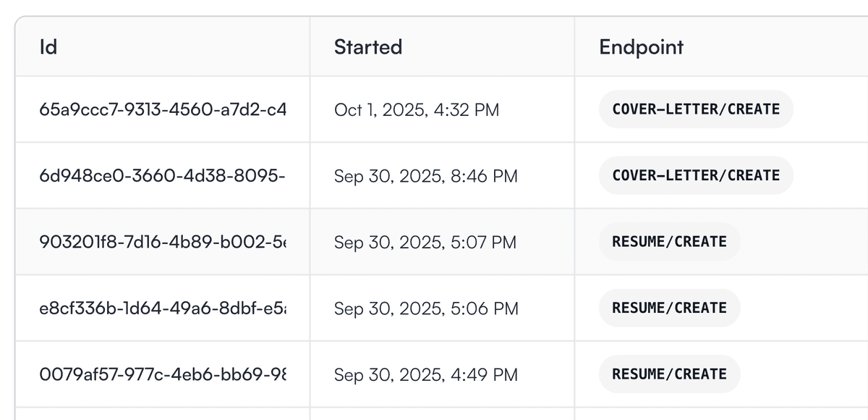Click the COVER-LETTER/CREATE badge in the top row
This screenshot has width=868, height=420.
pyautogui.click(x=695, y=109)
